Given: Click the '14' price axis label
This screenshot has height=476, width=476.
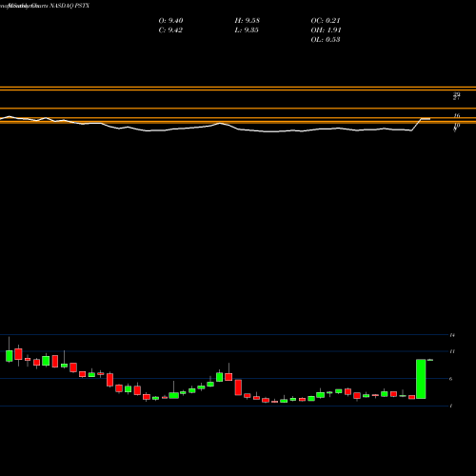Looking at the screenshot, I should (452, 335).
